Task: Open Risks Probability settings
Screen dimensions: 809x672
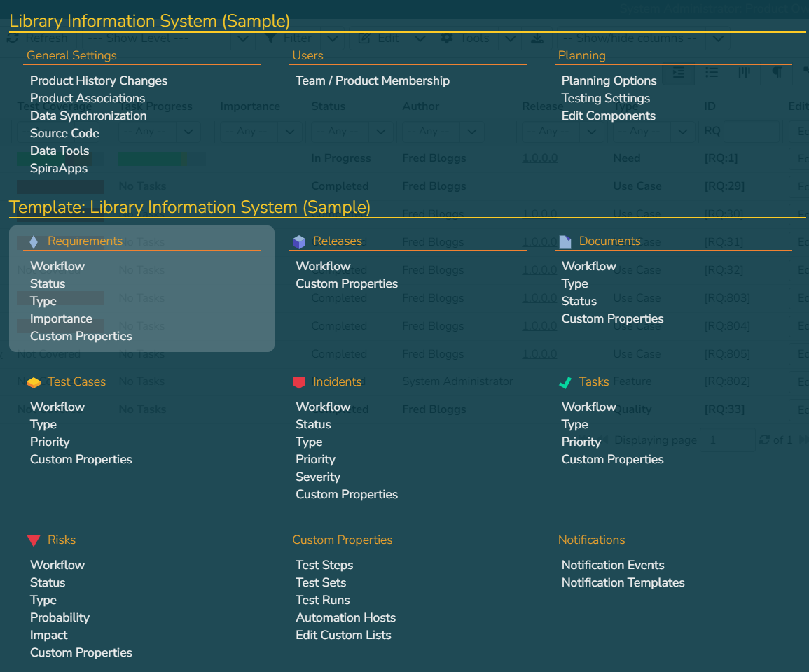Action: (x=60, y=618)
